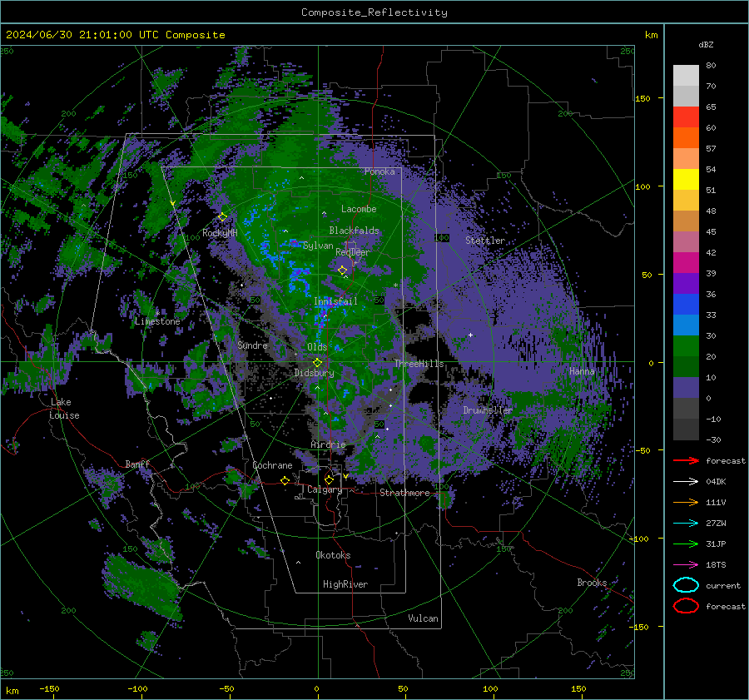Click the yellow diamond marker below Cochrane
Image resolution: width=749 pixels, height=700 pixels.
[285, 481]
